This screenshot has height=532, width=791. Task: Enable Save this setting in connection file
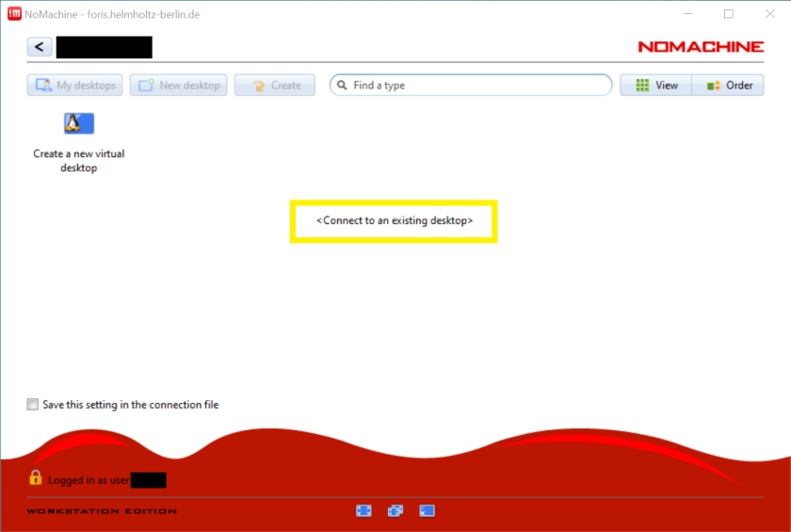34,405
